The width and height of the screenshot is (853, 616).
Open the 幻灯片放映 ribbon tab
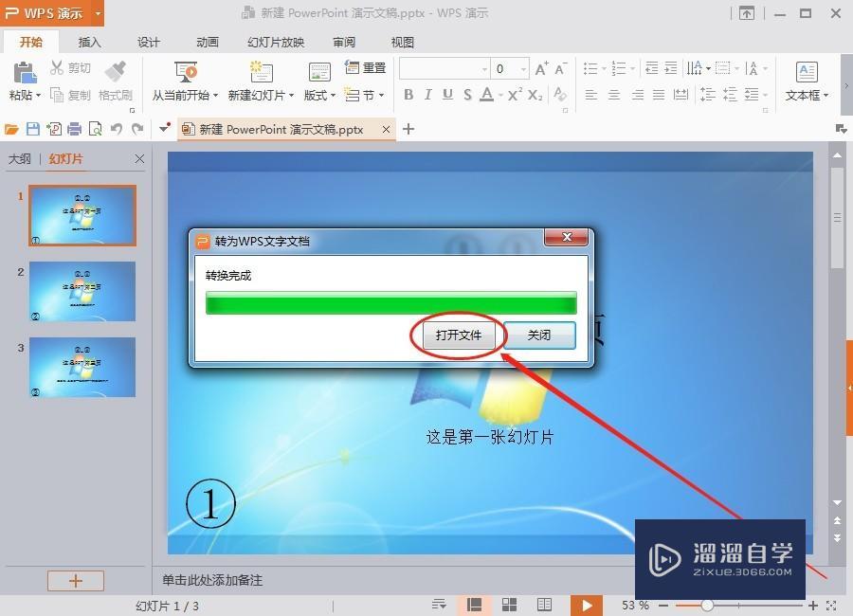pyautogui.click(x=276, y=42)
